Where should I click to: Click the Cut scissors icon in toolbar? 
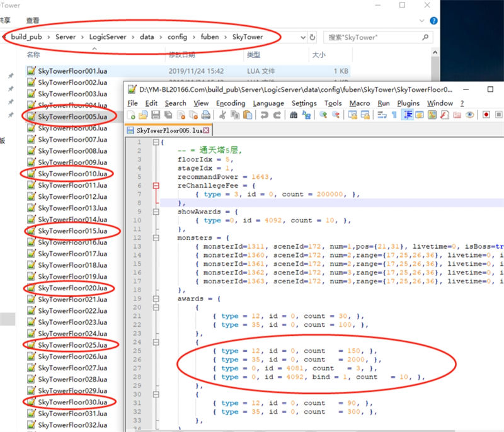tap(222, 115)
